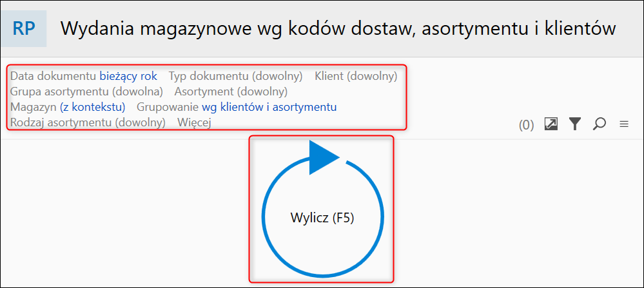The image size is (644, 288).
Task: Open the export arrow icon in the toolbar
Action: click(x=551, y=124)
